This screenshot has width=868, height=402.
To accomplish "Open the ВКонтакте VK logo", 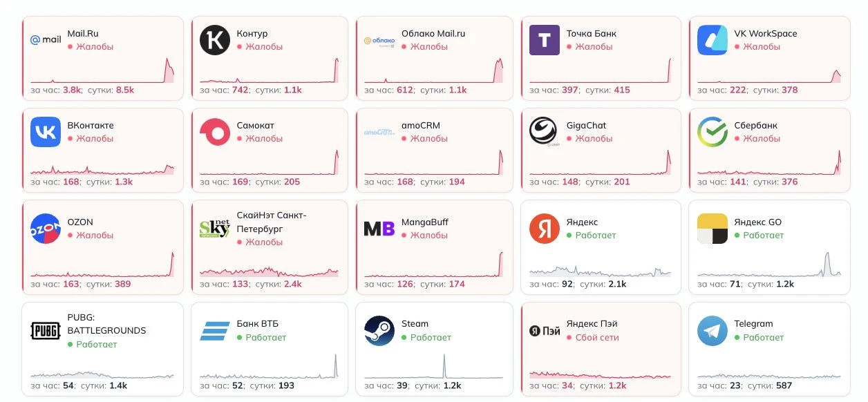I will click(x=46, y=132).
